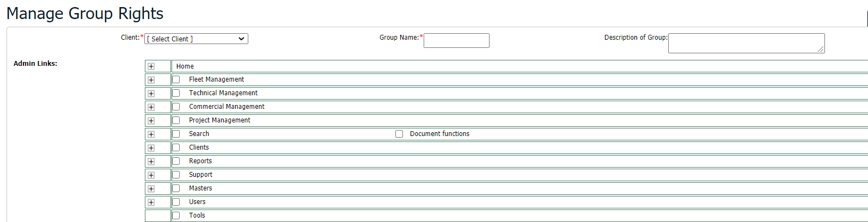
Task: Select the Masters checkbox
Action: (176, 188)
